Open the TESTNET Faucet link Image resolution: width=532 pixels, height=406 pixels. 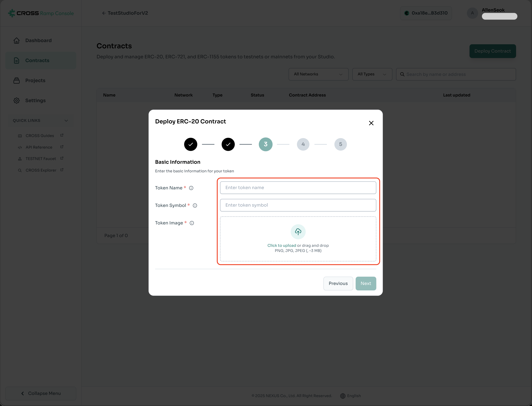point(41,159)
